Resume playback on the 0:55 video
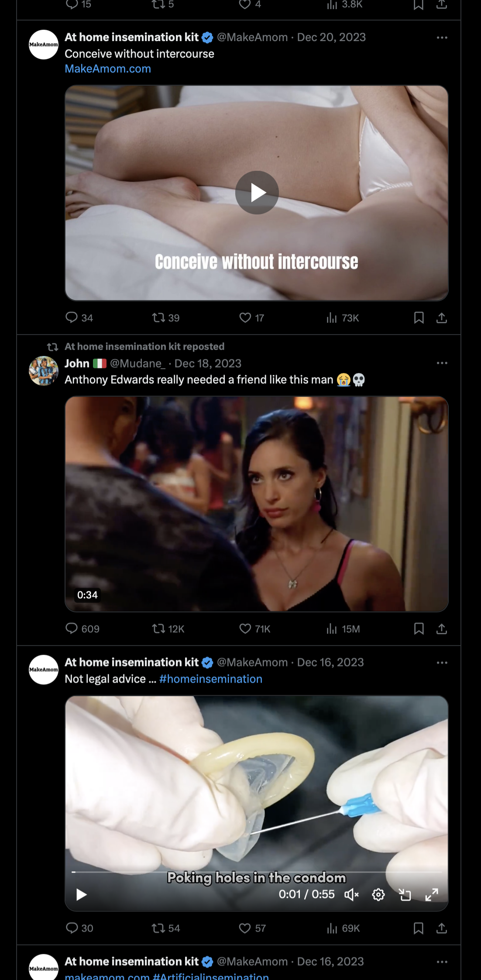The height and width of the screenshot is (980, 481). point(81,895)
